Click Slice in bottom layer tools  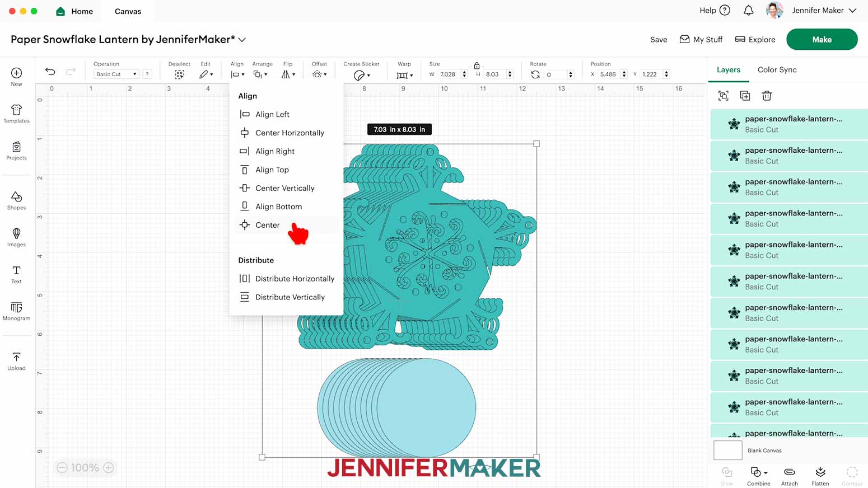pos(727,476)
